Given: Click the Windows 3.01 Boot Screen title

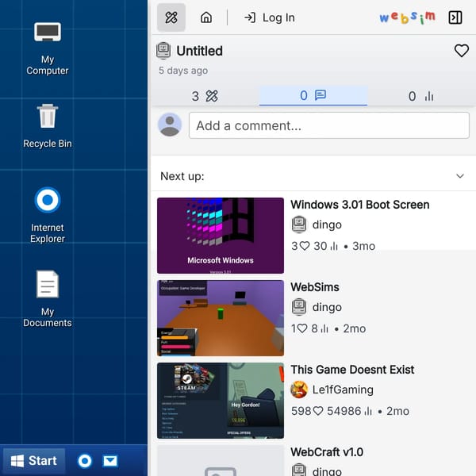Looking at the screenshot, I should [359, 205].
